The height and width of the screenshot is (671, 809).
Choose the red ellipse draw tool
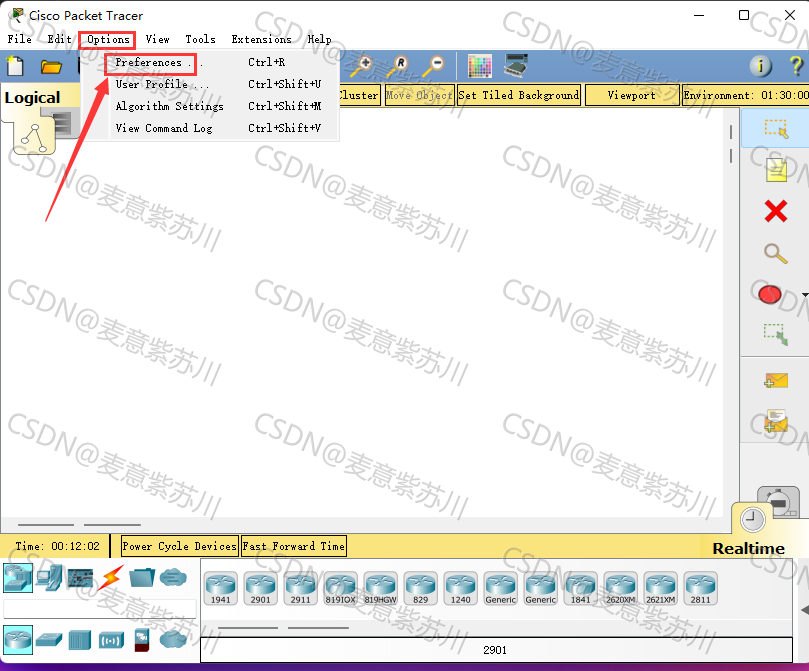click(770, 294)
